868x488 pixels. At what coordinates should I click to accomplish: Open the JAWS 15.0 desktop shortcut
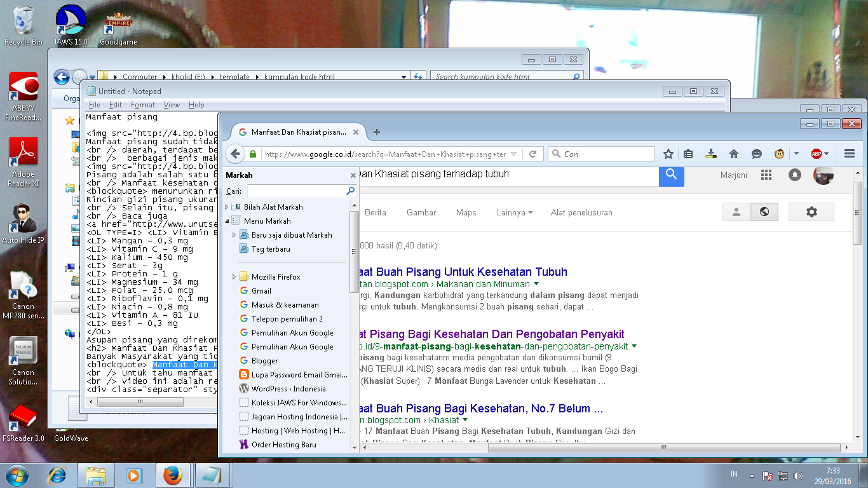point(71,25)
